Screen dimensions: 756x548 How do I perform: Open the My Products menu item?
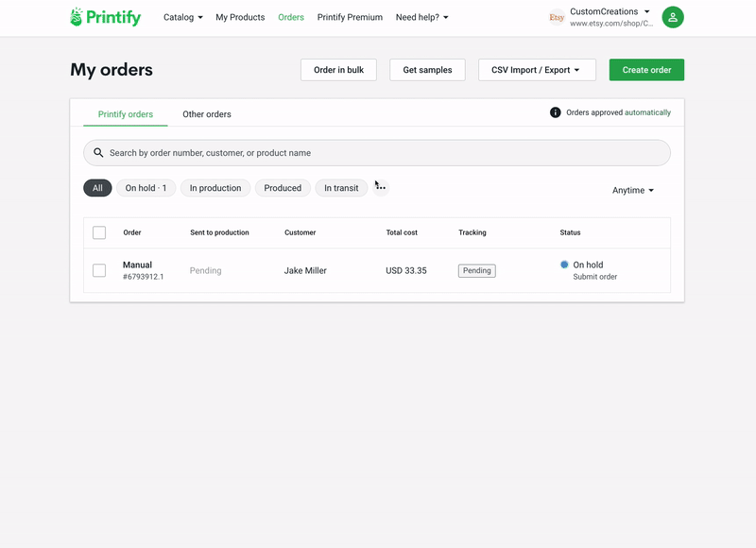click(x=240, y=16)
